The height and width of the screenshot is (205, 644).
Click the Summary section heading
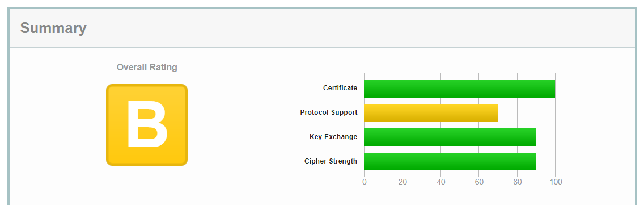coord(53,28)
